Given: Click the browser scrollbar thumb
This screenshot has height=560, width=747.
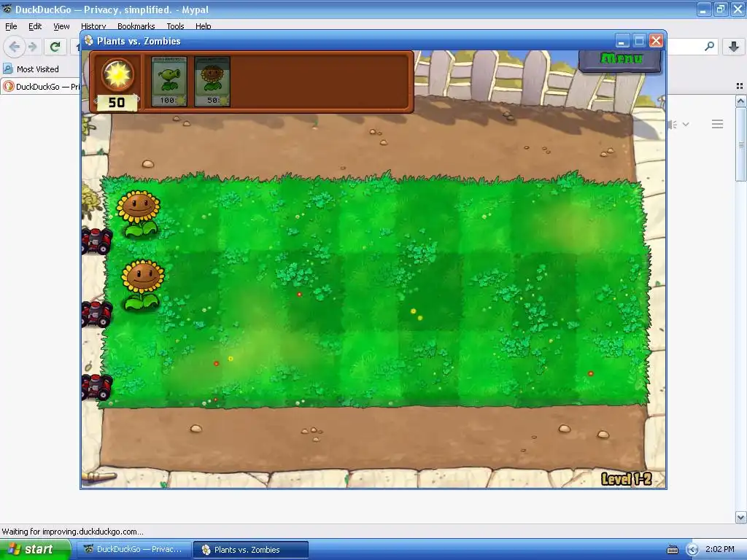Looking at the screenshot, I should 740,144.
